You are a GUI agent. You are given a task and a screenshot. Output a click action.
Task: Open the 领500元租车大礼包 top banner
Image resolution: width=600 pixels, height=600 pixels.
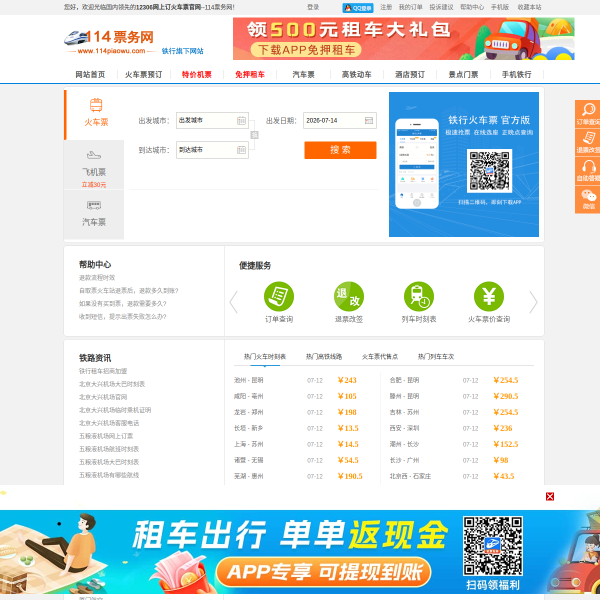404,39
